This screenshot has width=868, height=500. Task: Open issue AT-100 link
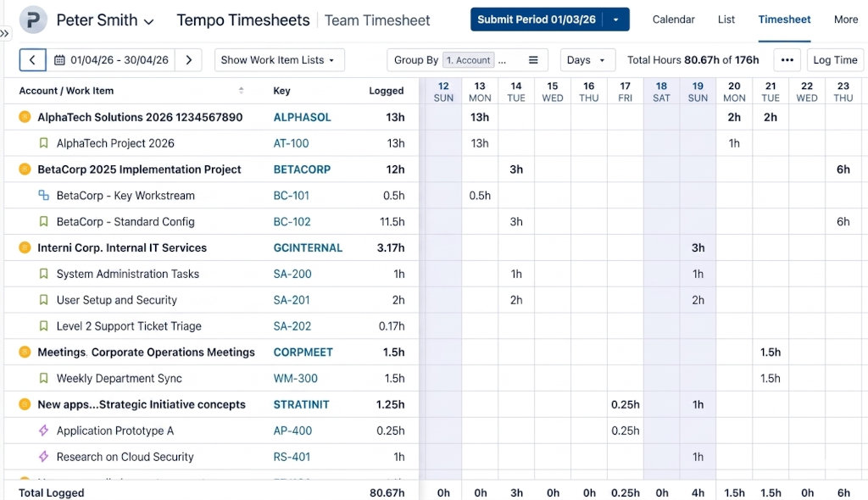(291, 143)
